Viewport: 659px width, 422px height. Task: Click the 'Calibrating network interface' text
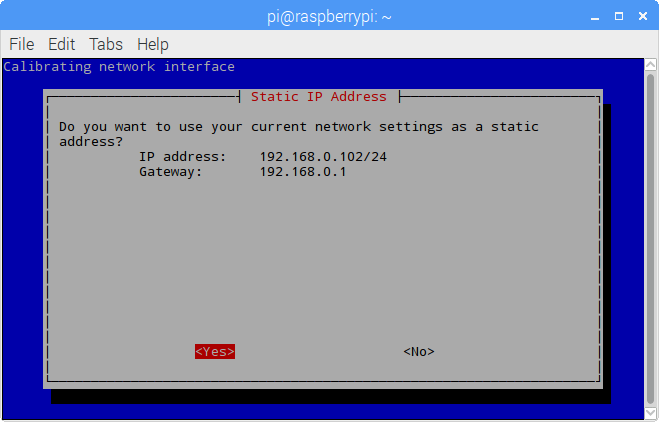click(x=119, y=67)
